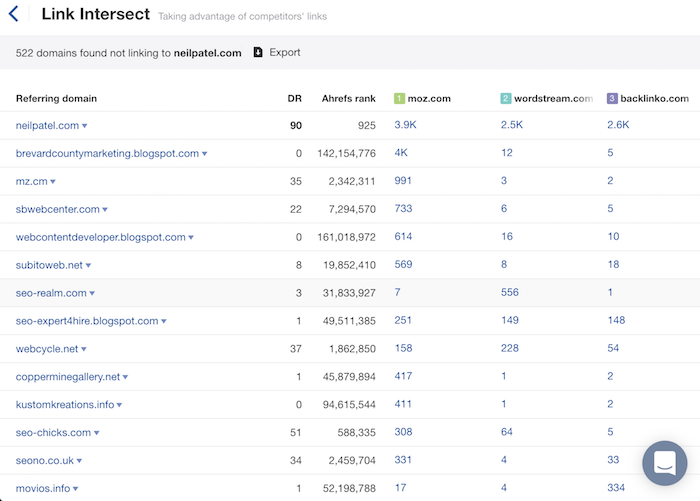Click the purple number 3 badge for backlinko.com

pyautogui.click(x=612, y=98)
